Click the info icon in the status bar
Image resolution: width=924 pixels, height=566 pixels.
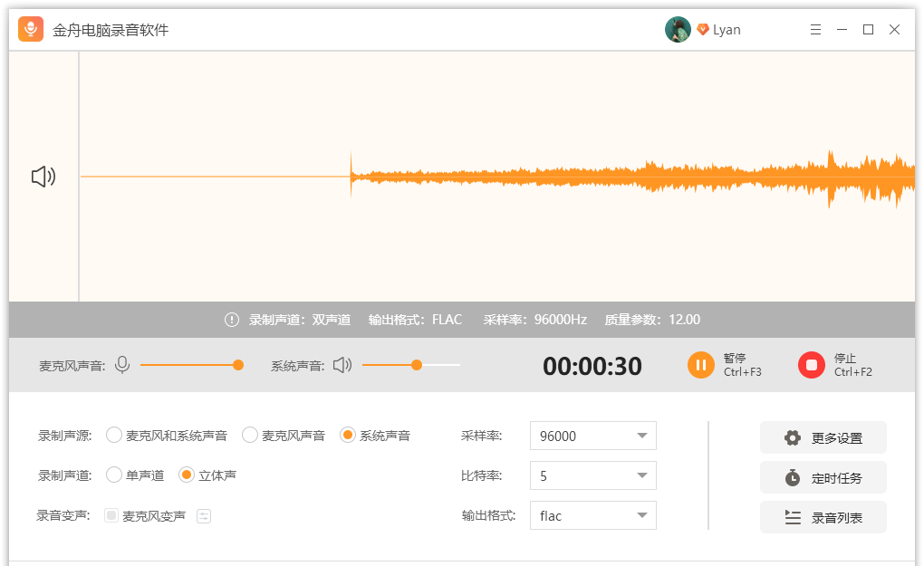pyautogui.click(x=233, y=319)
